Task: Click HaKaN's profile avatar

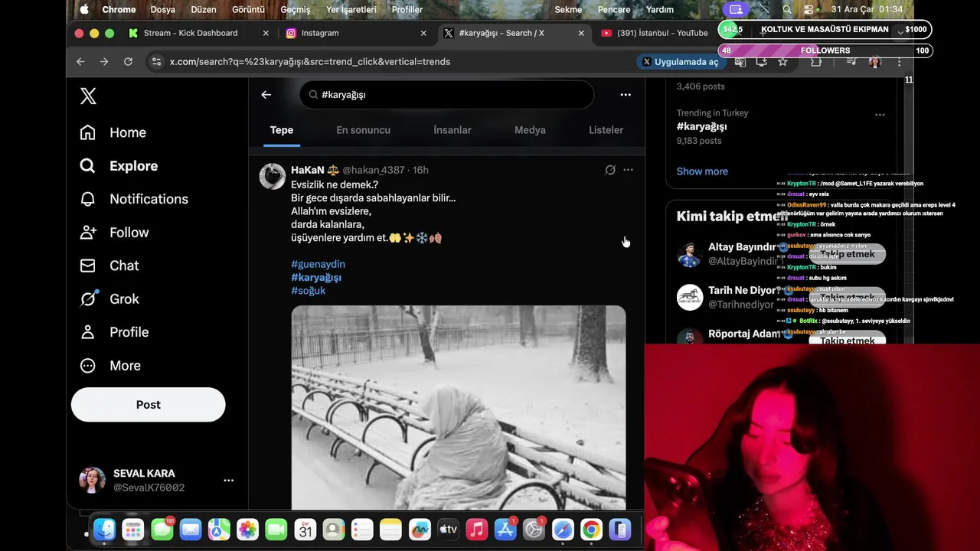Action: point(272,176)
